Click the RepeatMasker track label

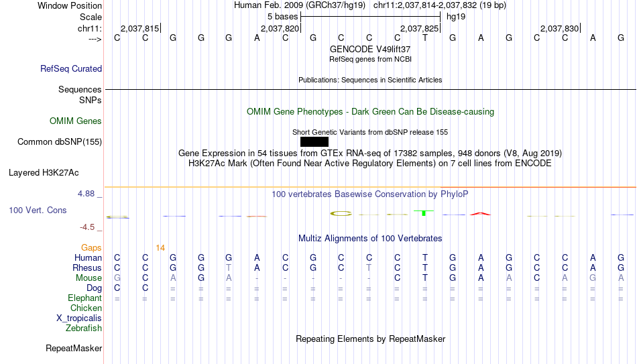click(x=74, y=348)
